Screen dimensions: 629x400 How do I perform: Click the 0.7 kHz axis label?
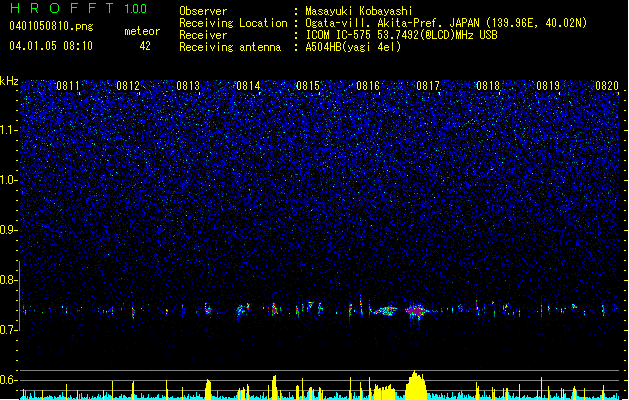9,330
